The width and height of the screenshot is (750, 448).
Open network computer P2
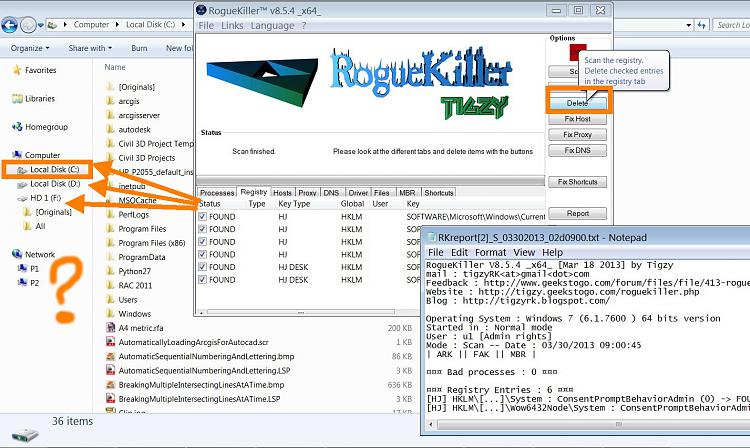click(34, 283)
